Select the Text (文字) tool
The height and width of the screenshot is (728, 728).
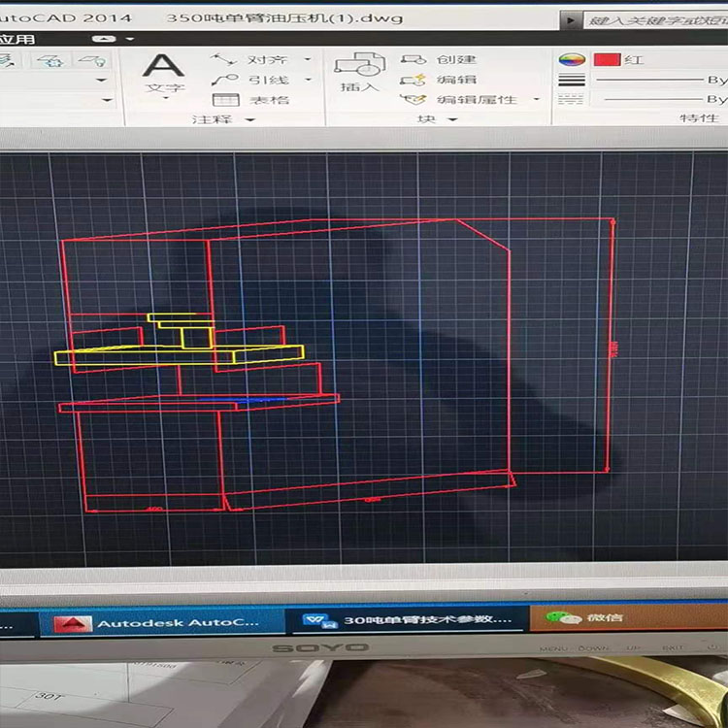tap(164, 73)
